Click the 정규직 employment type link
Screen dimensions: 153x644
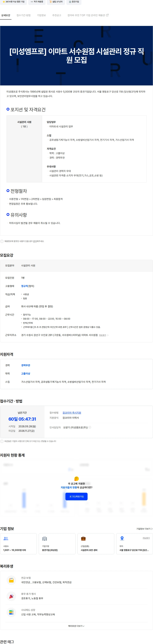tap(25, 286)
